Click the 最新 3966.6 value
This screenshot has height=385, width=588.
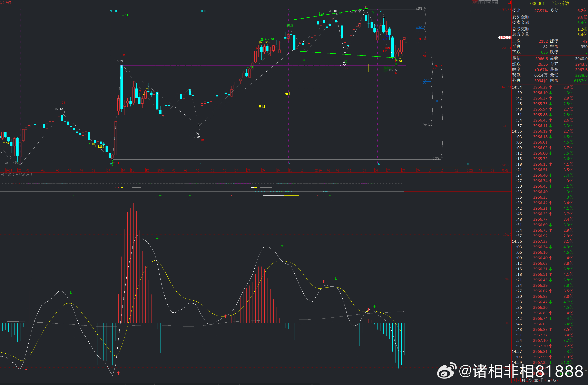pyautogui.click(x=542, y=59)
